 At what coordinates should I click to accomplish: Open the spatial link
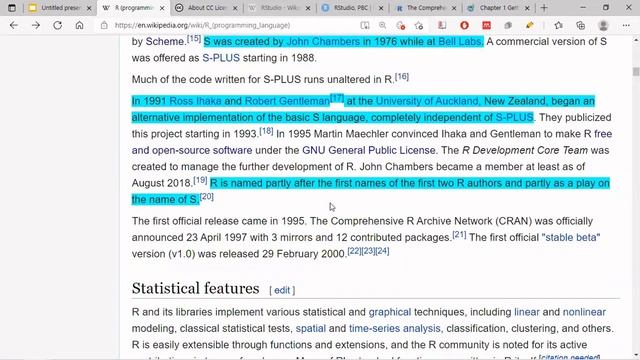click(x=311, y=329)
